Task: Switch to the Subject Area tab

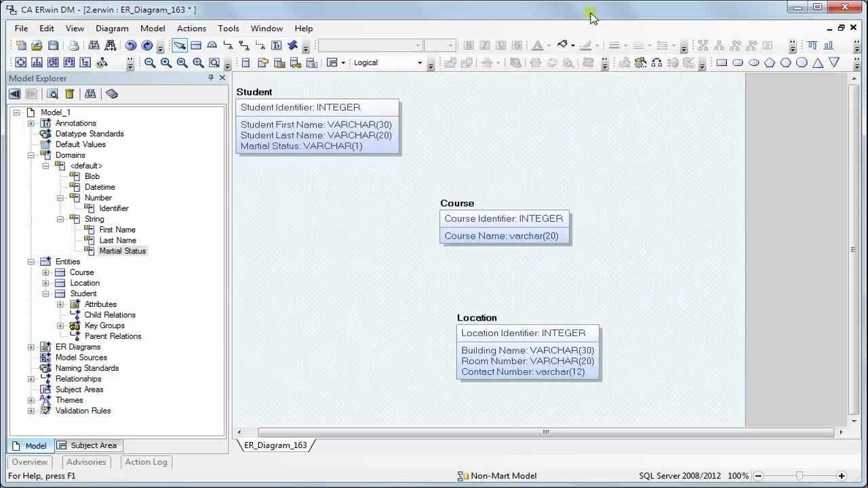Action: click(x=87, y=445)
